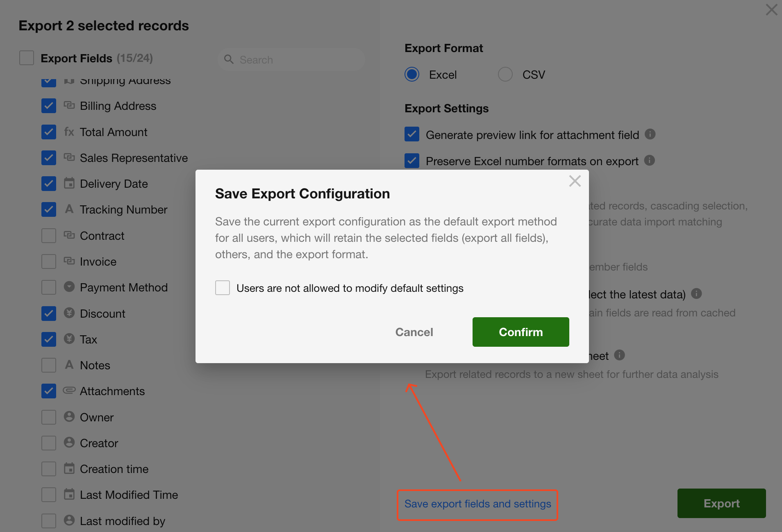Enable 'Users are not allowed to modify' checkbox
782x532 pixels.
tap(223, 288)
